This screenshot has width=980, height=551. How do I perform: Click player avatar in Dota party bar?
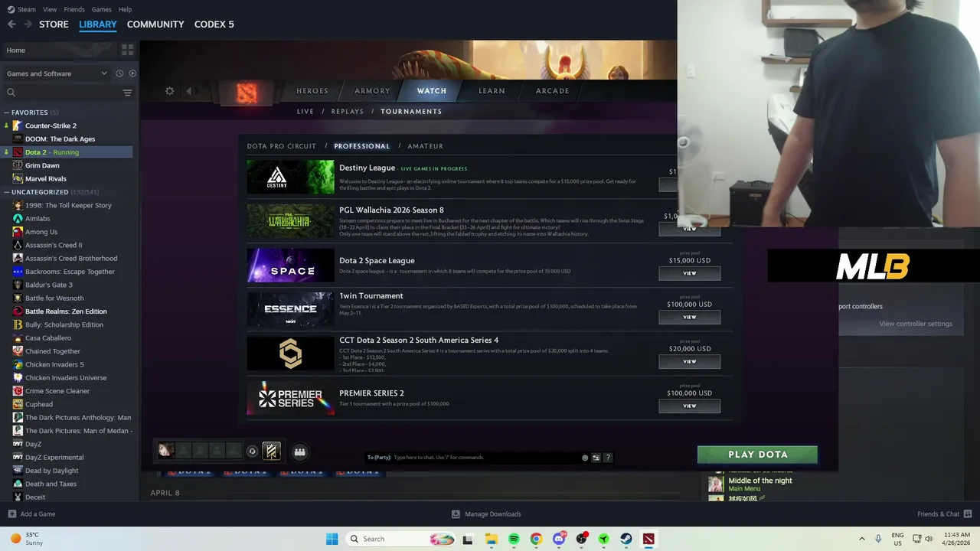[166, 451]
